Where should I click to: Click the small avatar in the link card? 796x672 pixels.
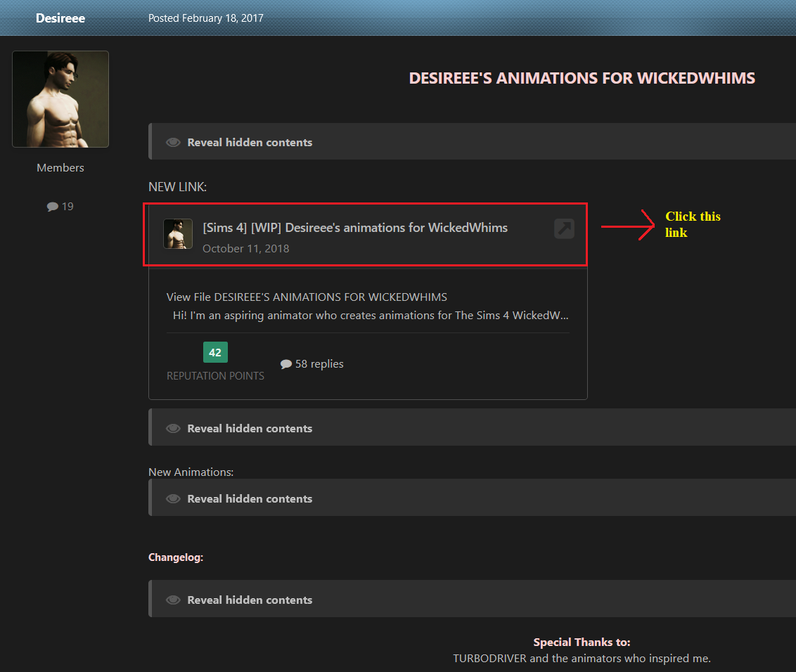[178, 234]
